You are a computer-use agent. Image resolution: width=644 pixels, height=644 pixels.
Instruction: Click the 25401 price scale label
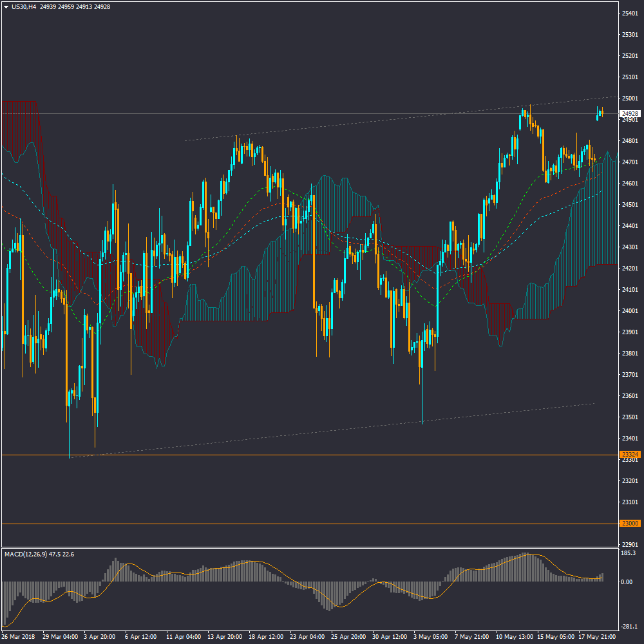click(x=629, y=13)
